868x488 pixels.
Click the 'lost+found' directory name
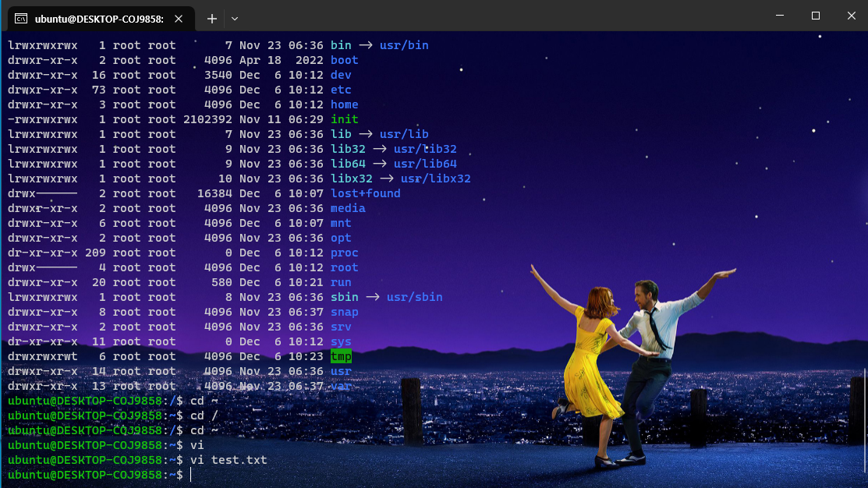(365, 193)
